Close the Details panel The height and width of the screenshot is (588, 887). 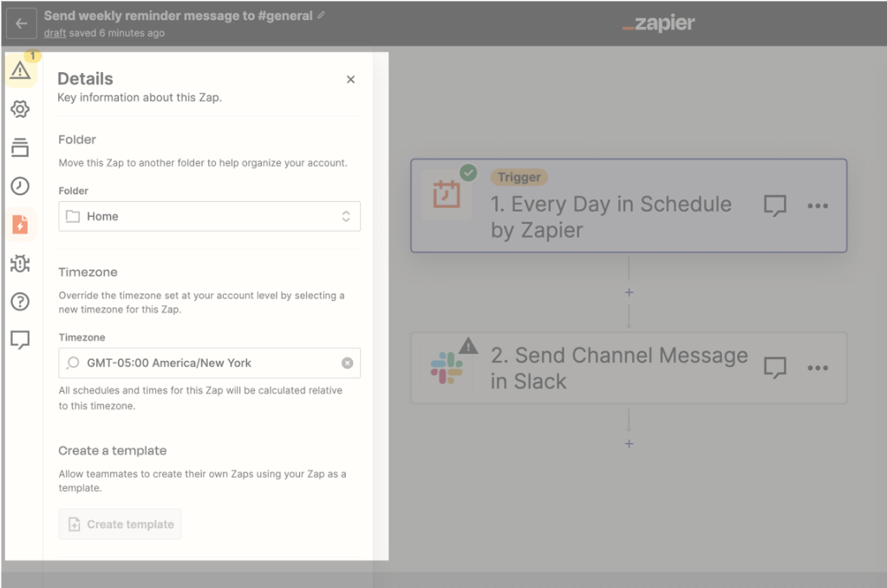click(x=351, y=79)
